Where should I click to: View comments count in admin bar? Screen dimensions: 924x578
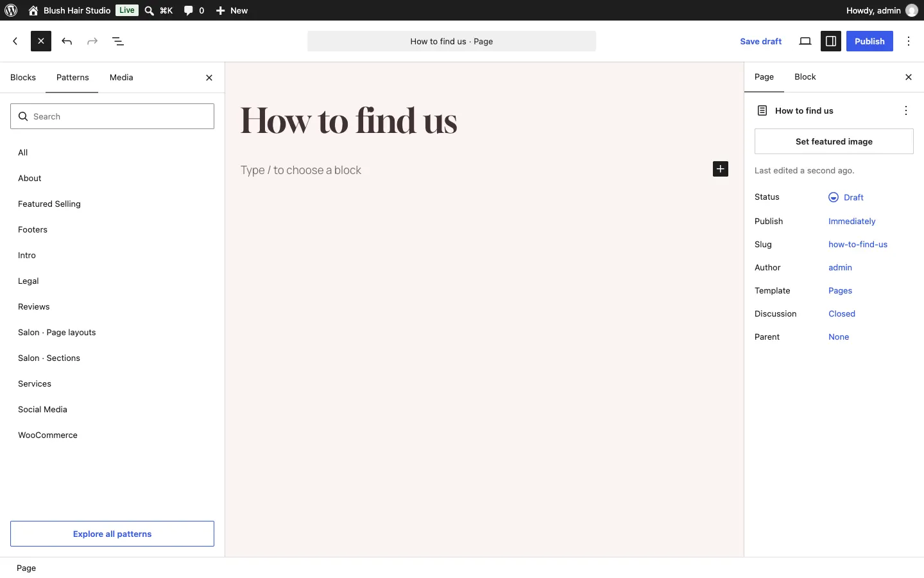[194, 10]
